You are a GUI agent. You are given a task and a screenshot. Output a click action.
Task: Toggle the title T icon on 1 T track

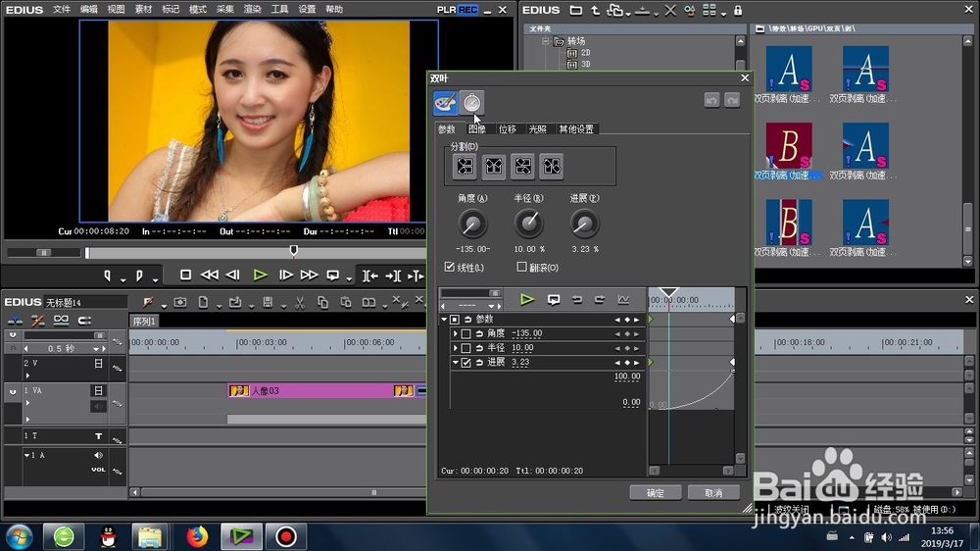click(98, 436)
